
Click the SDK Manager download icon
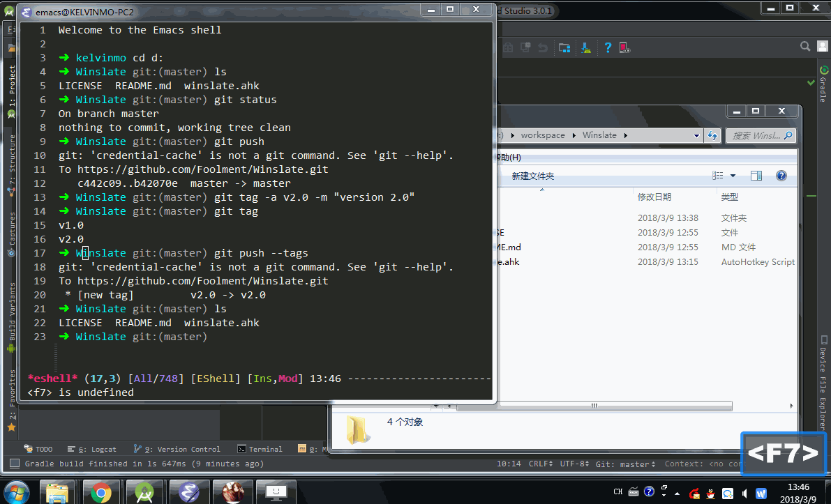coord(586,47)
